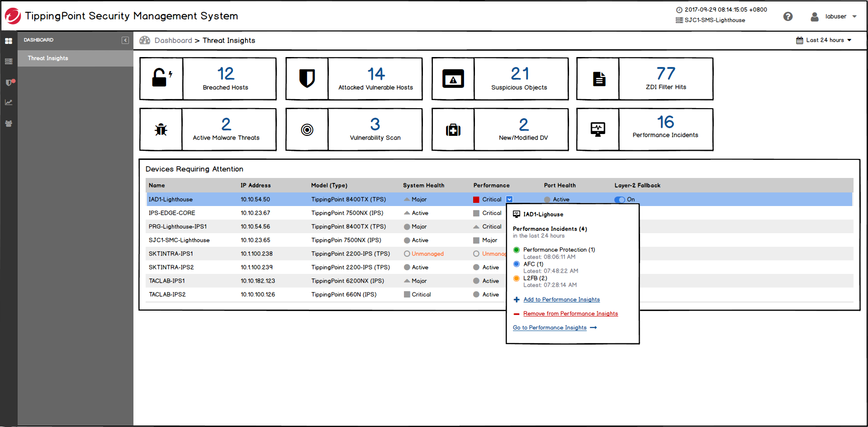This screenshot has height=427, width=868.
Task: Click the monitor icon in IAD1-Lighouse popup
Action: pos(517,214)
